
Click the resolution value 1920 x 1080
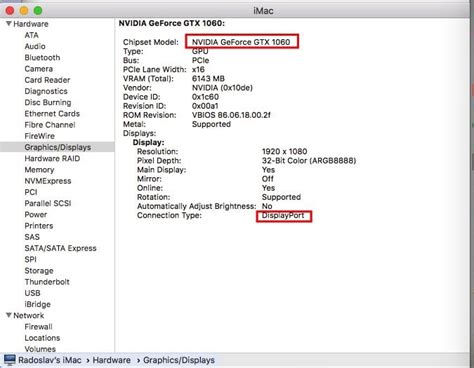(x=284, y=151)
